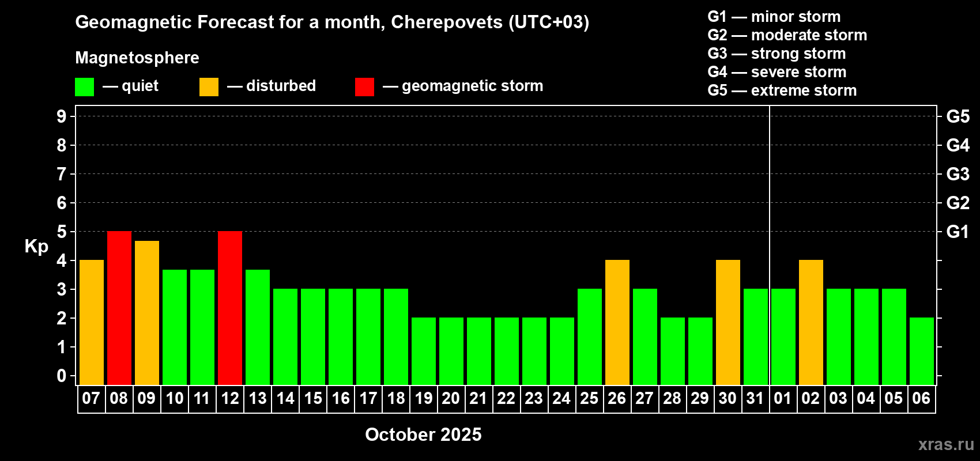Select the red bar for October 12

[x=230, y=308]
